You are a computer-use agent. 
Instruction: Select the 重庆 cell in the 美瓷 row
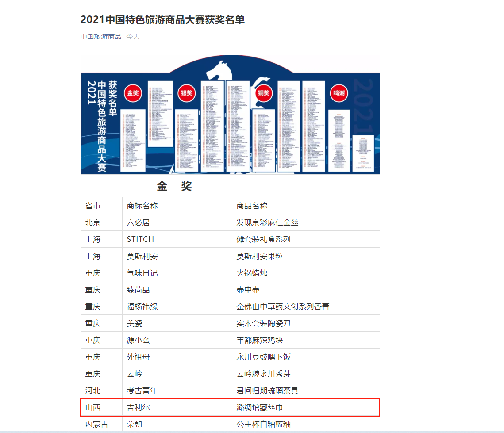point(102,323)
